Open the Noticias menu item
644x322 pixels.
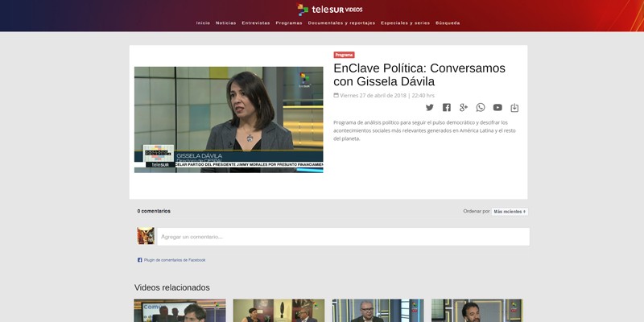[x=225, y=23]
